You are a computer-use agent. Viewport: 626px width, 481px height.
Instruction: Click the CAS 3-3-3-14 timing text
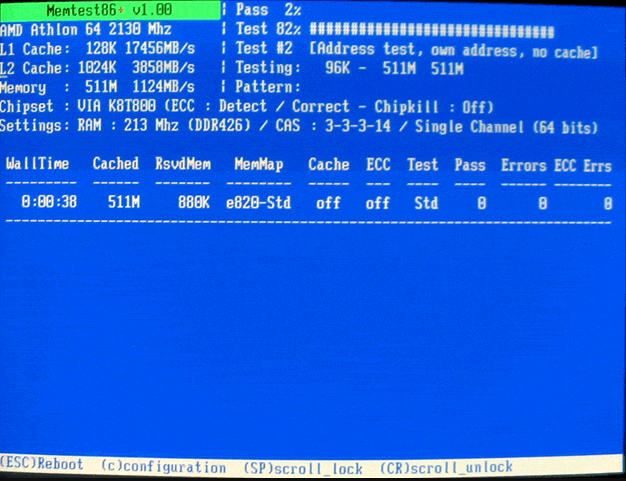[333, 126]
